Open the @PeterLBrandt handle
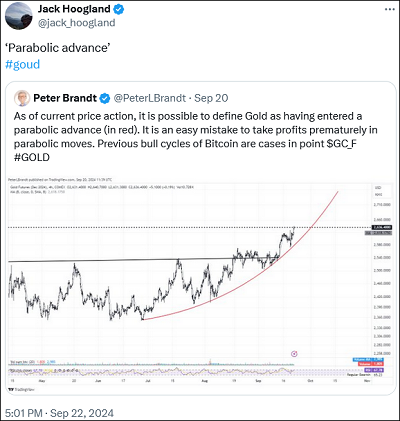The height and width of the screenshot is (421, 400). pos(150,98)
